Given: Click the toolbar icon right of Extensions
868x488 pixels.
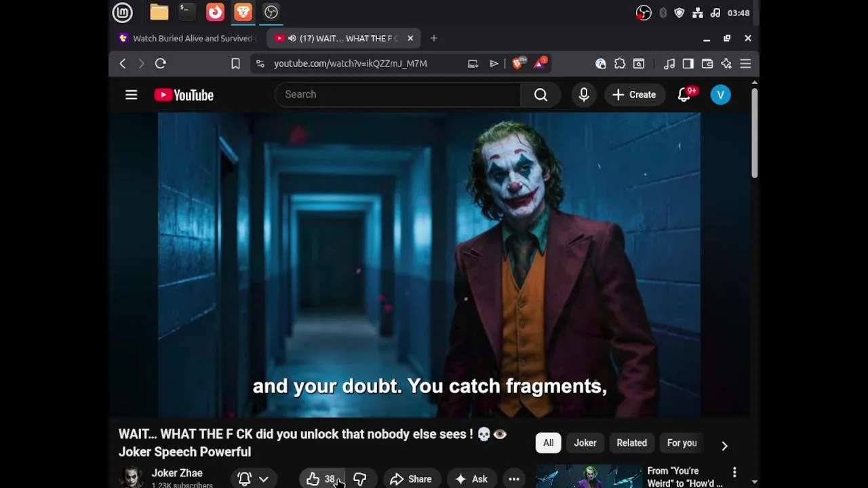Looking at the screenshot, I should pos(639,64).
